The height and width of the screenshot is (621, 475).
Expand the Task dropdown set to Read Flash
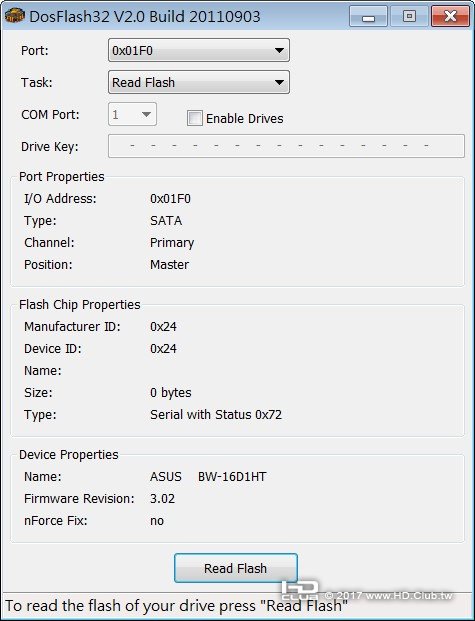click(199, 82)
